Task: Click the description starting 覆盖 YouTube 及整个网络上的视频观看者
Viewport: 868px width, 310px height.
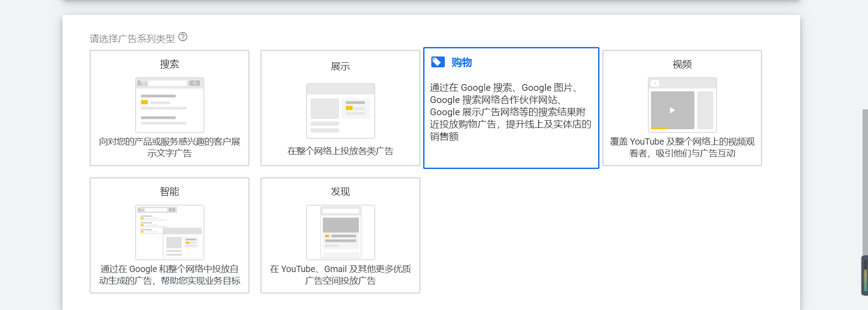Action: pos(682,147)
